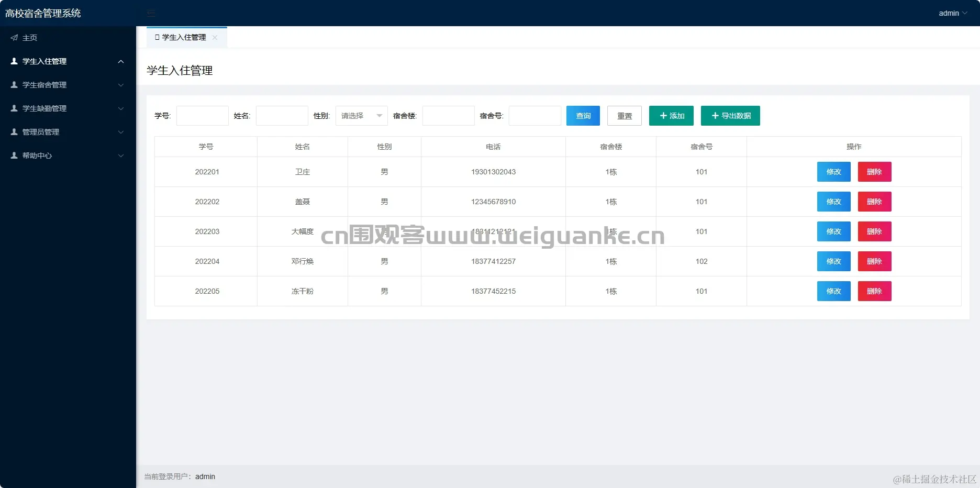Open the admin user dropdown

click(953, 13)
